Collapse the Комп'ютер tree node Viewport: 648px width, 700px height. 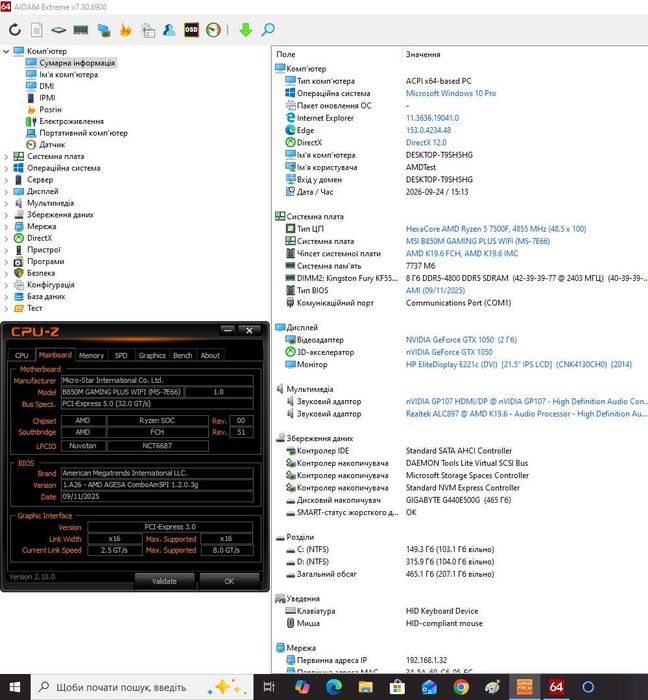pyautogui.click(x=6, y=51)
